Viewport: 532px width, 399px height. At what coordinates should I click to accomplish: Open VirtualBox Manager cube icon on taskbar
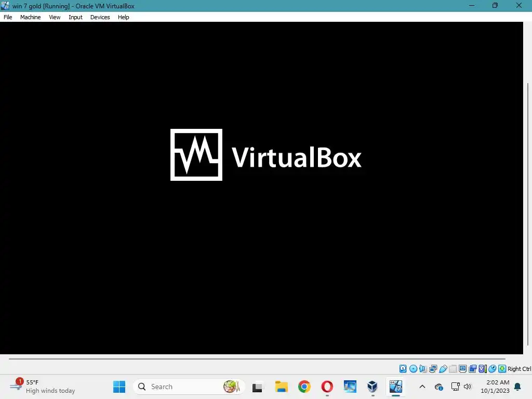[373, 387]
